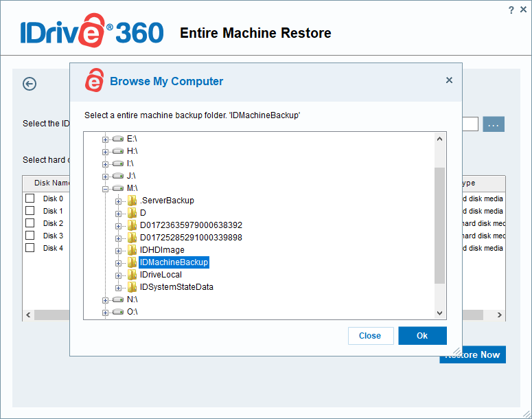Click the IDMachineBackup folder icon
The width and height of the screenshot is (532, 419).
click(x=132, y=262)
